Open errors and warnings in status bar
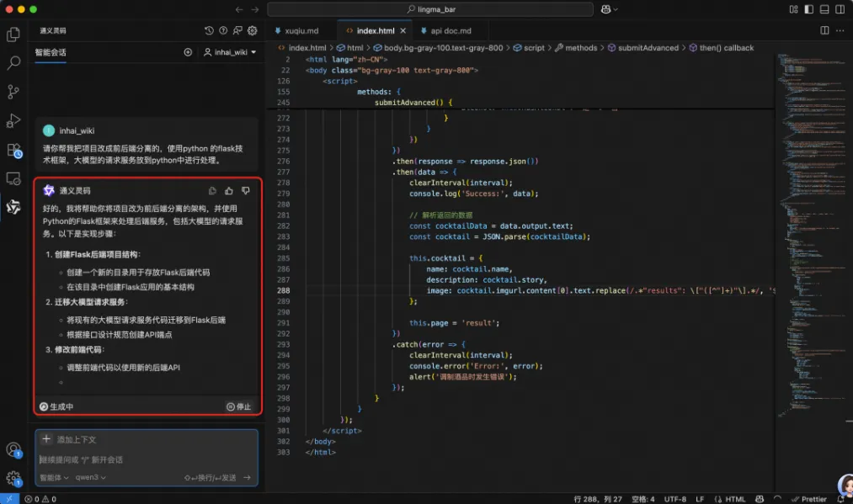853x504 pixels. pyautogui.click(x=40, y=499)
